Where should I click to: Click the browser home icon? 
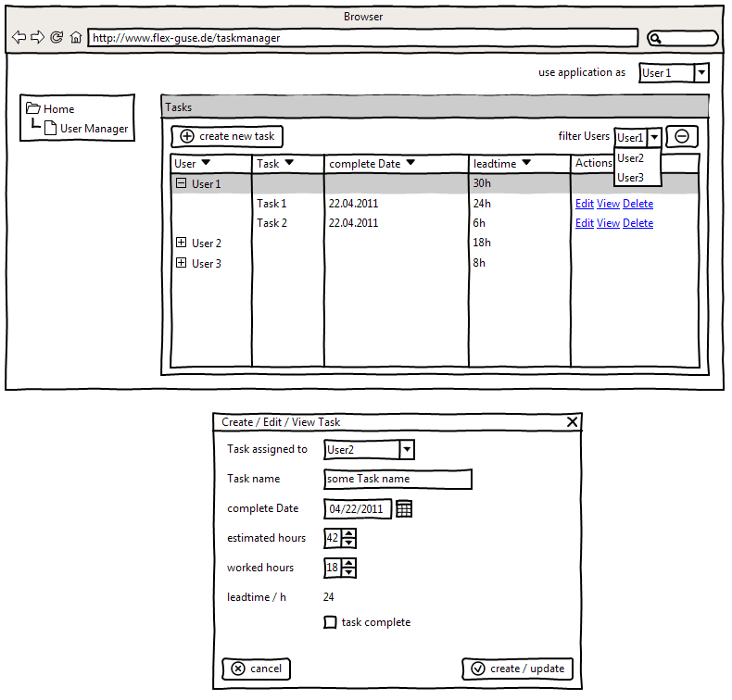tap(76, 38)
